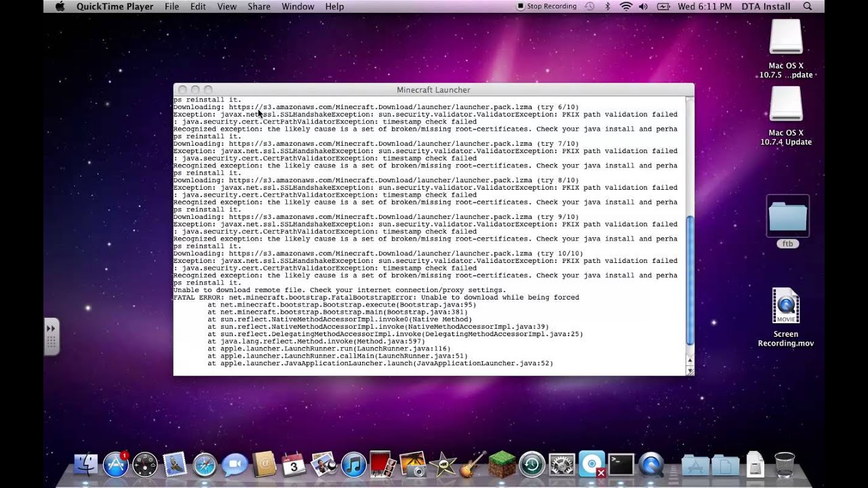The width and height of the screenshot is (868, 488).
Task: Launch Safari from the dock
Action: (205, 464)
